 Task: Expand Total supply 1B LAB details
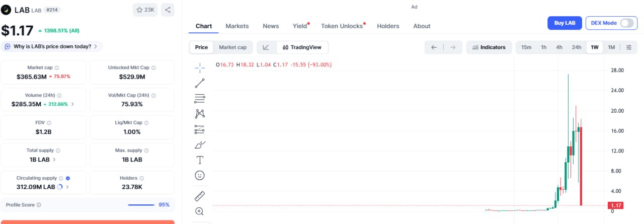point(43,159)
